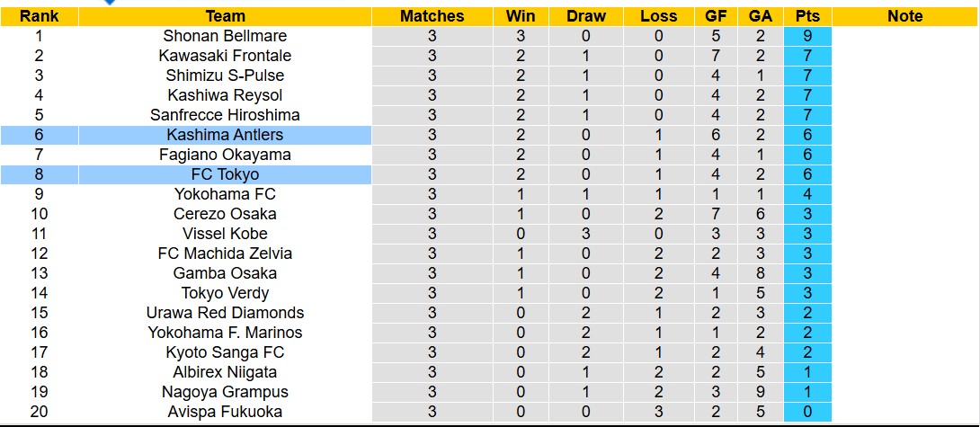Click the highlighted FC Tokyo team name
The image size is (980, 427).
(225, 174)
